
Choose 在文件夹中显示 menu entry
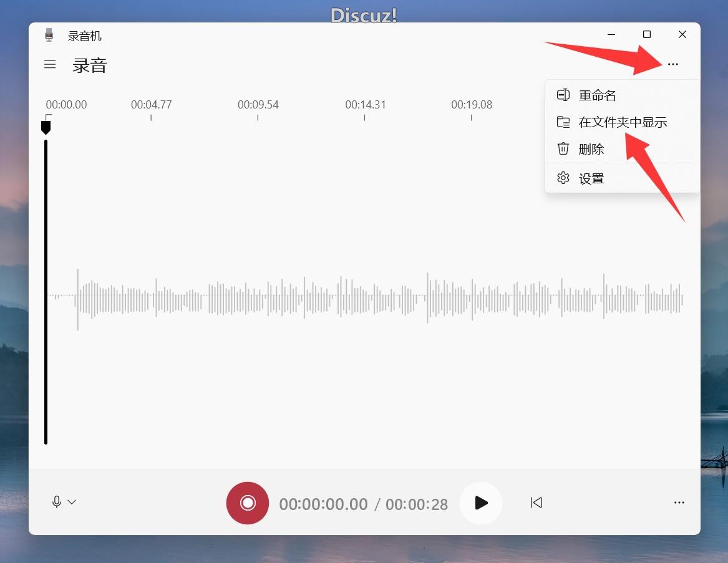(x=623, y=122)
